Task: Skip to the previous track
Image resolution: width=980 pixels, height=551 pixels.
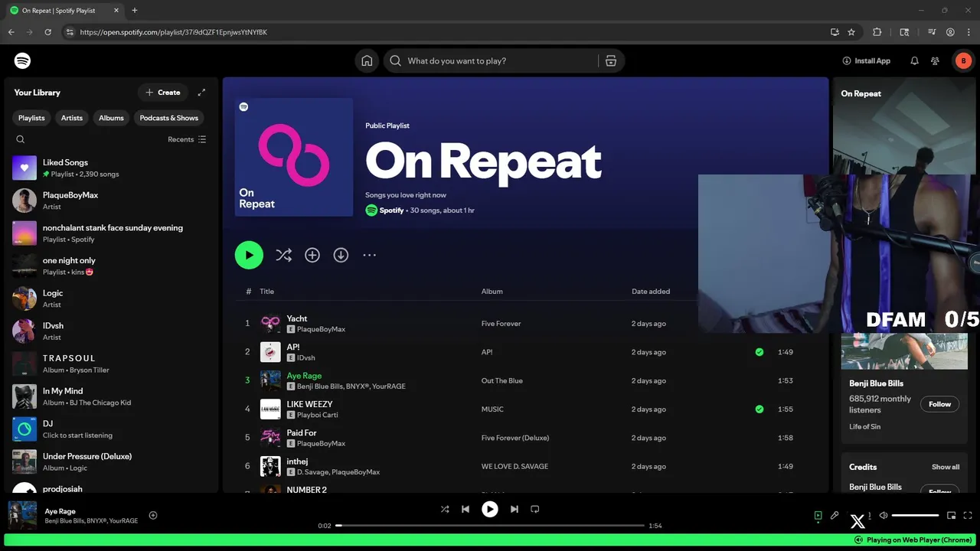Action: click(x=465, y=509)
